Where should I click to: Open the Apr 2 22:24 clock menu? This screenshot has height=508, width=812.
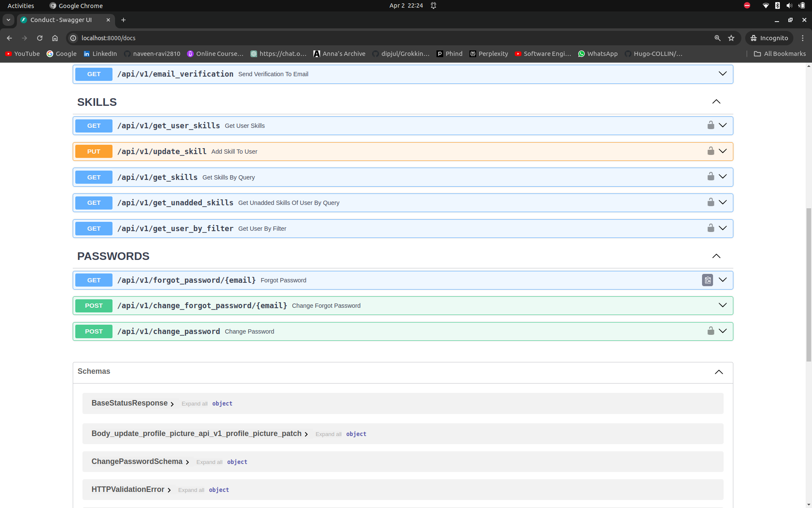click(x=406, y=6)
